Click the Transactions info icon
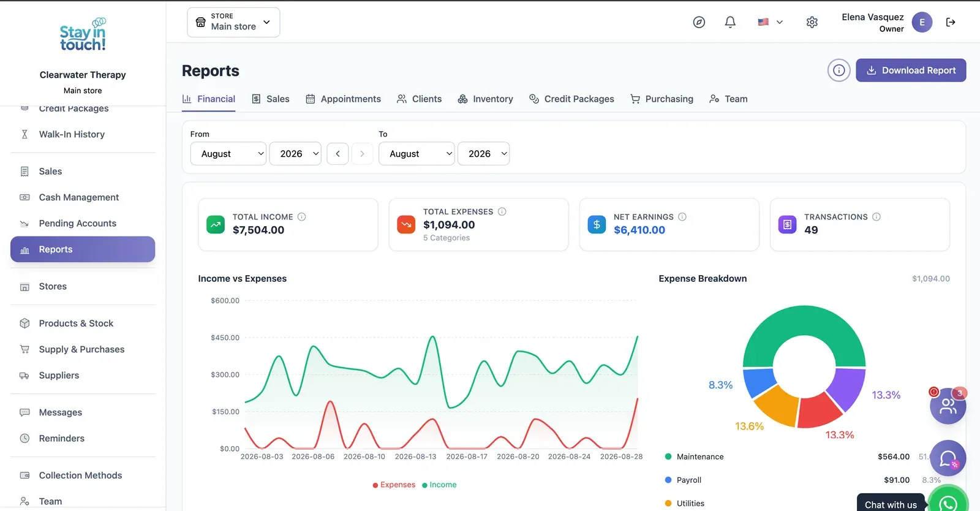 click(x=876, y=217)
